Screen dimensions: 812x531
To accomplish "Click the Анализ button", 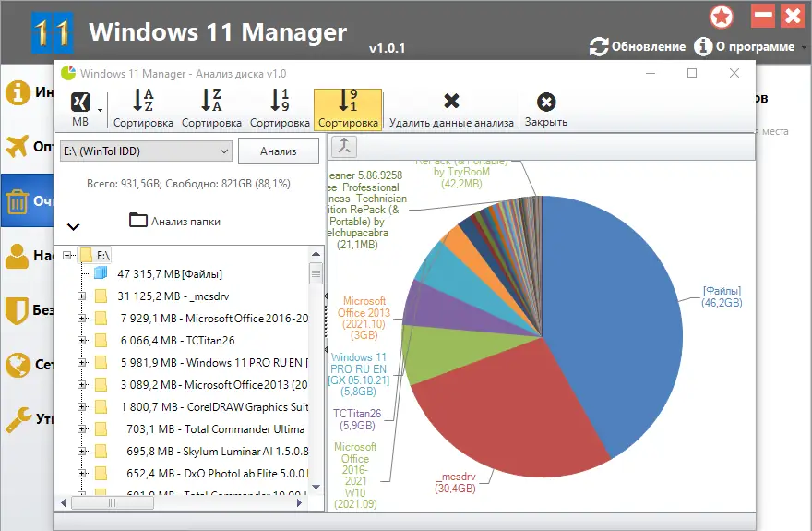I will pyautogui.click(x=278, y=151).
